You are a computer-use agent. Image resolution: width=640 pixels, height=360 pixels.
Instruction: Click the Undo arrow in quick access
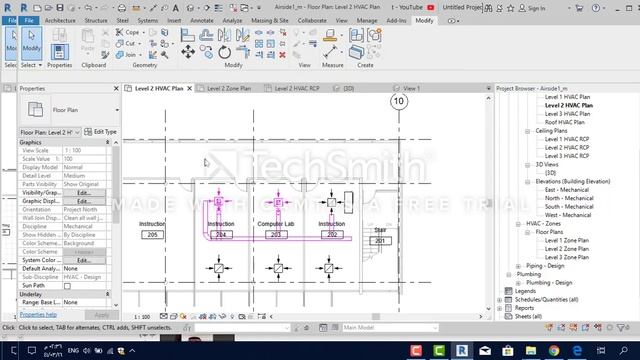pos(88,8)
